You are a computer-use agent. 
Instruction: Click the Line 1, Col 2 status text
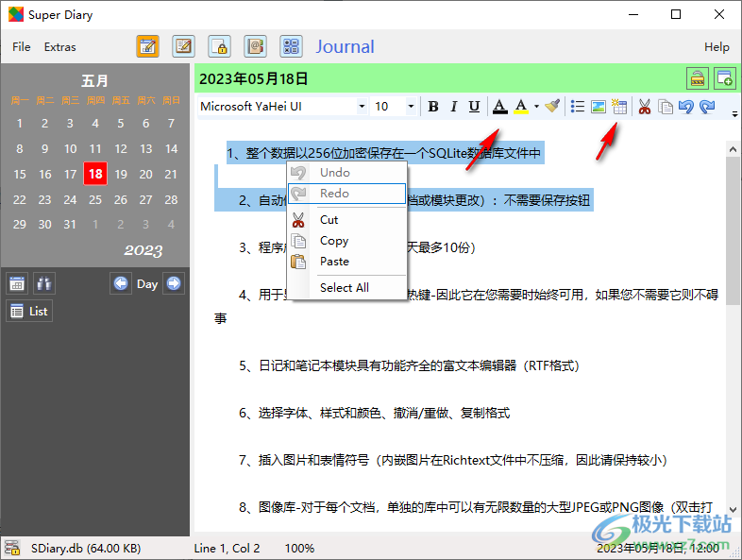tap(227, 548)
